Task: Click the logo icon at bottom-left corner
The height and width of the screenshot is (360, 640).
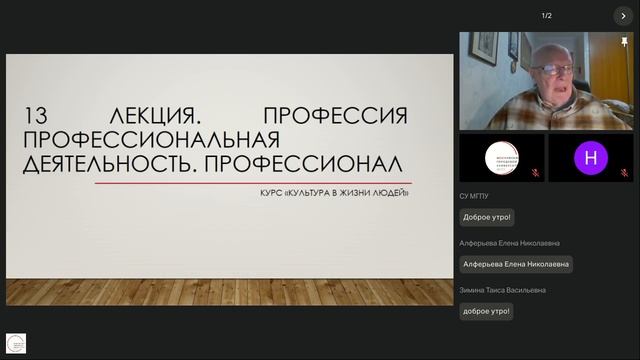Action: click(16, 343)
